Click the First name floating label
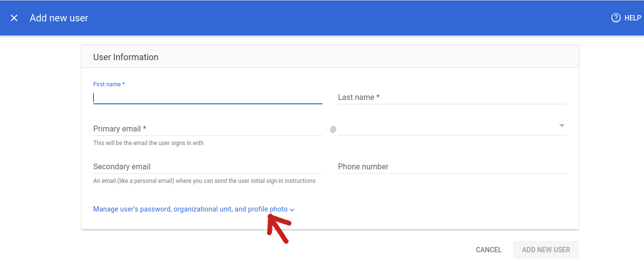Image resolution: width=644 pixels, height=261 pixels. click(109, 84)
